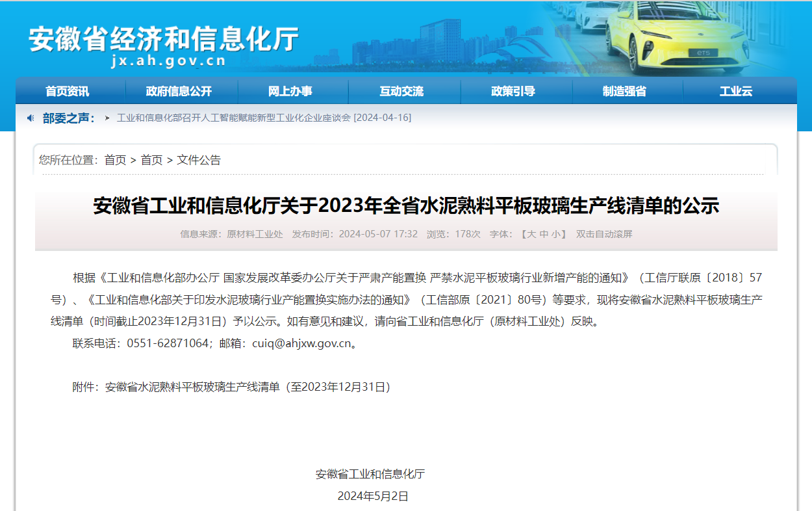Open the 互动交流 navigation tab
Viewport: 812px width, 511px height.
pyautogui.click(x=401, y=91)
